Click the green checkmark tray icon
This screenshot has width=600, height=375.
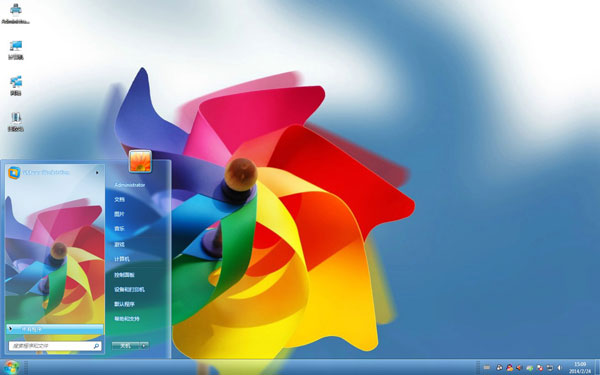point(530,368)
